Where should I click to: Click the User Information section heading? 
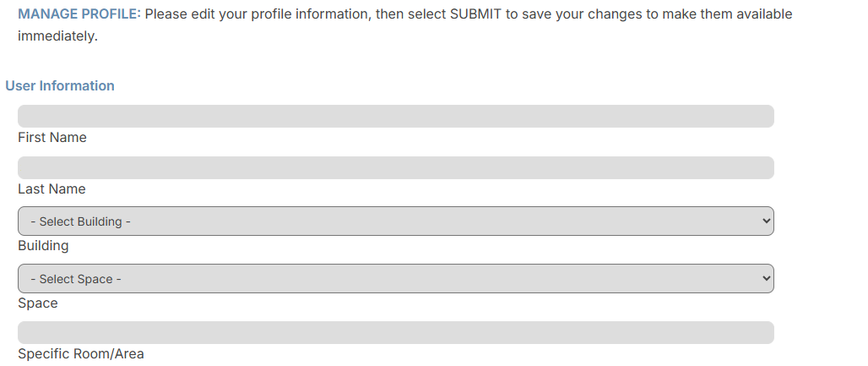pyautogui.click(x=60, y=86)
